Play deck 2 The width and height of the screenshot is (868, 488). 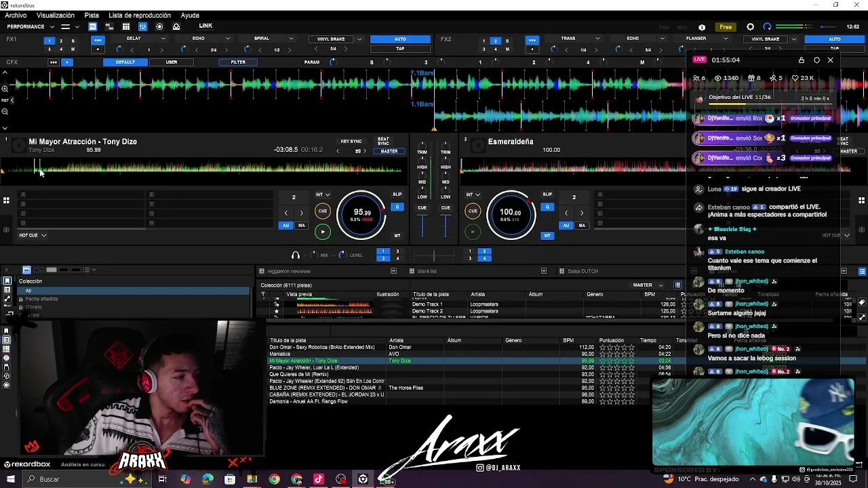(x=473, y=232)
